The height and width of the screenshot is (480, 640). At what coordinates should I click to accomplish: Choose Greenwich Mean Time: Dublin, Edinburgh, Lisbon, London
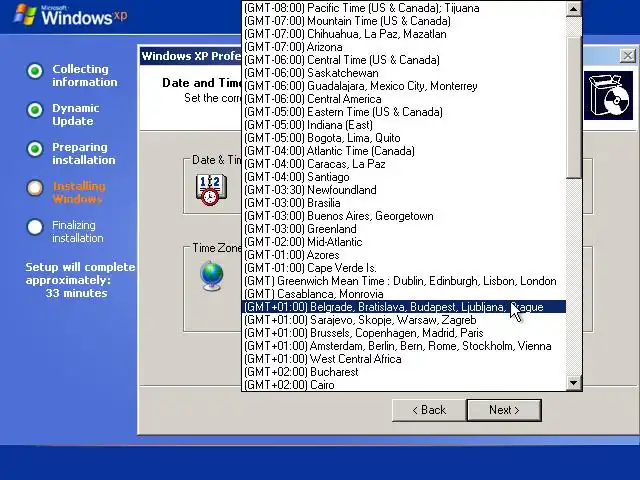[x=404, y=281]
